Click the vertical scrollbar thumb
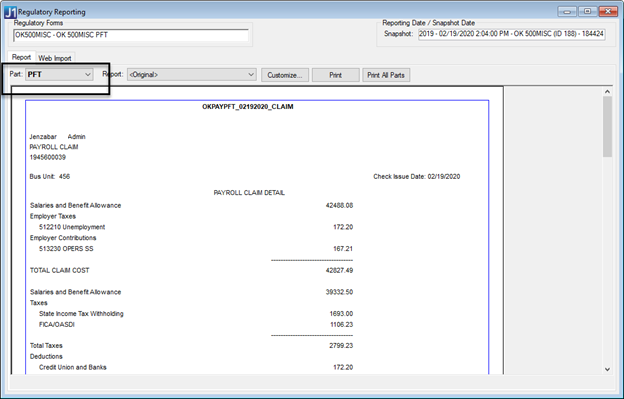Screen dimensions: 624x399 [607, 127]
